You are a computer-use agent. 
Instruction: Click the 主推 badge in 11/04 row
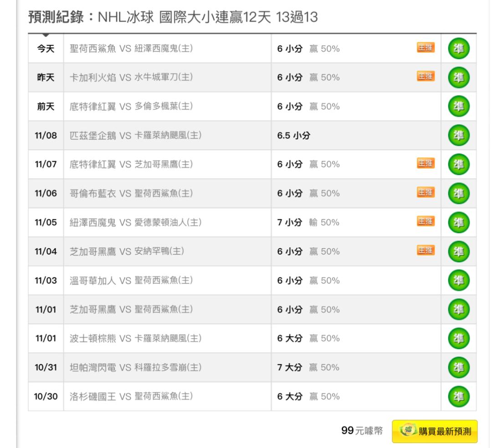point(425,250)
